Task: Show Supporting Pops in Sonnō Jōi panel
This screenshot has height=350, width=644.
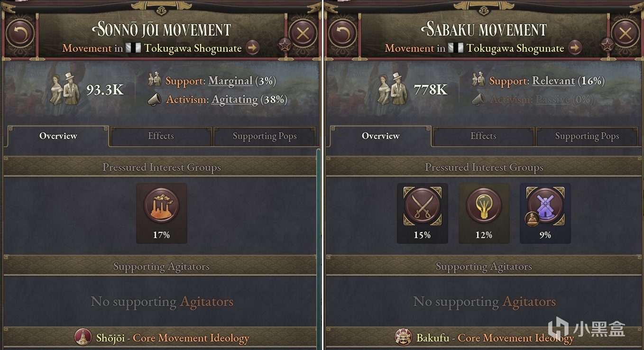Action: [264, 137]
